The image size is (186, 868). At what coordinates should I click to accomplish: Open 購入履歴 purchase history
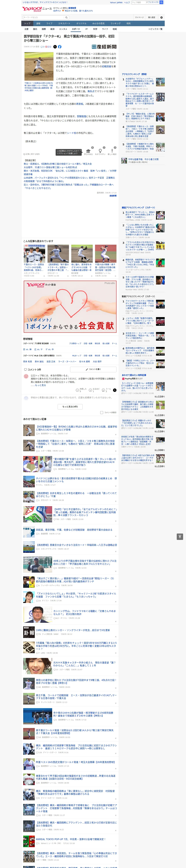(152, 18)
